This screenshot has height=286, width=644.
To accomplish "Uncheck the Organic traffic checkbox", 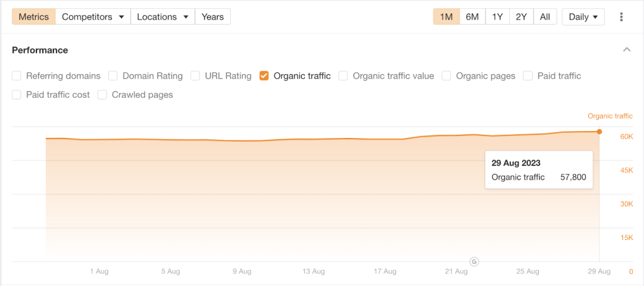I will click(x=265, y=76).
